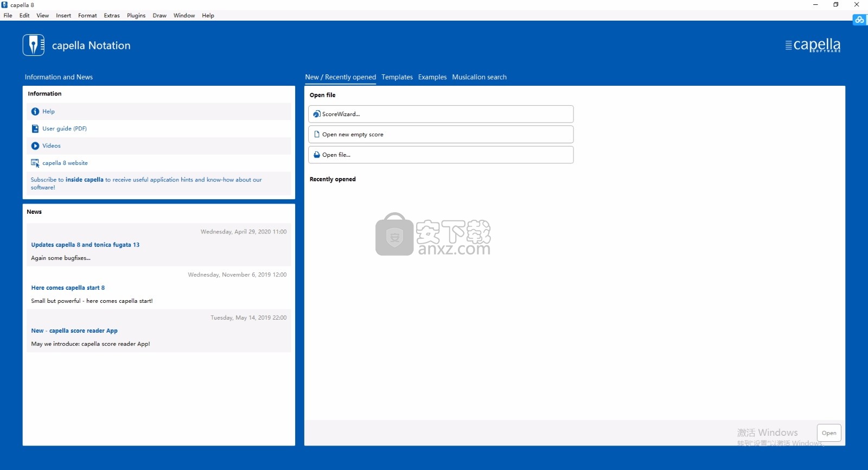Click the date Wednesday, April 29, 2020 11:00
This screenshot has height=470, width=868.
coord(244,232)
